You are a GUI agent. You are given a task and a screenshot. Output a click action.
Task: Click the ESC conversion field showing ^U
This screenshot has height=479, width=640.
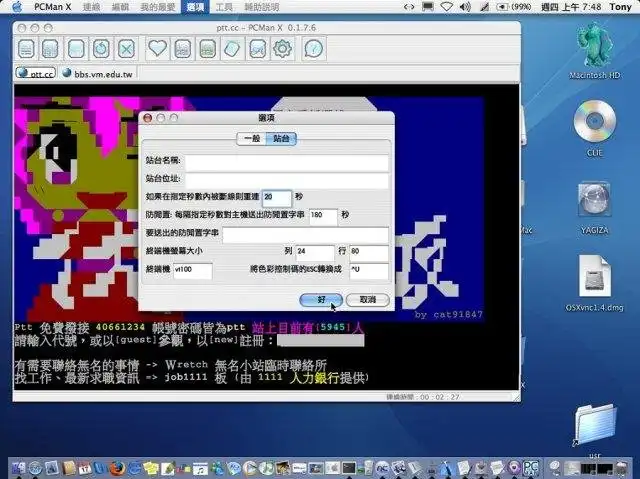click(369, 271)
